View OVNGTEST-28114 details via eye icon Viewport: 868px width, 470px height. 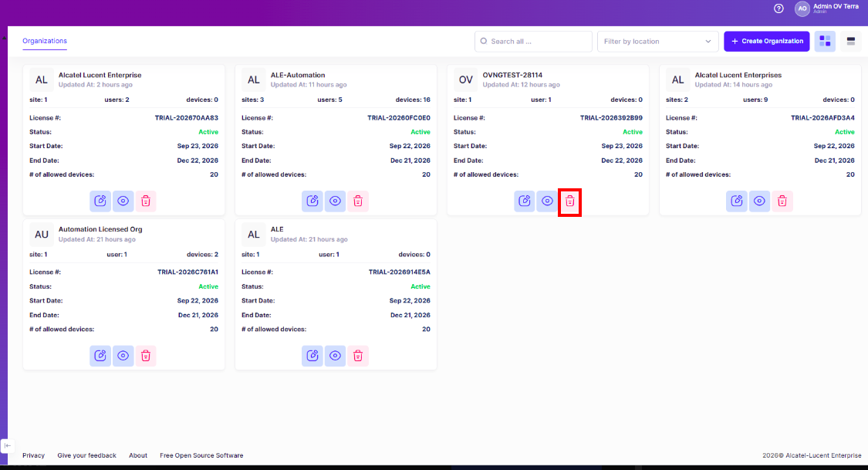(547, 201)
